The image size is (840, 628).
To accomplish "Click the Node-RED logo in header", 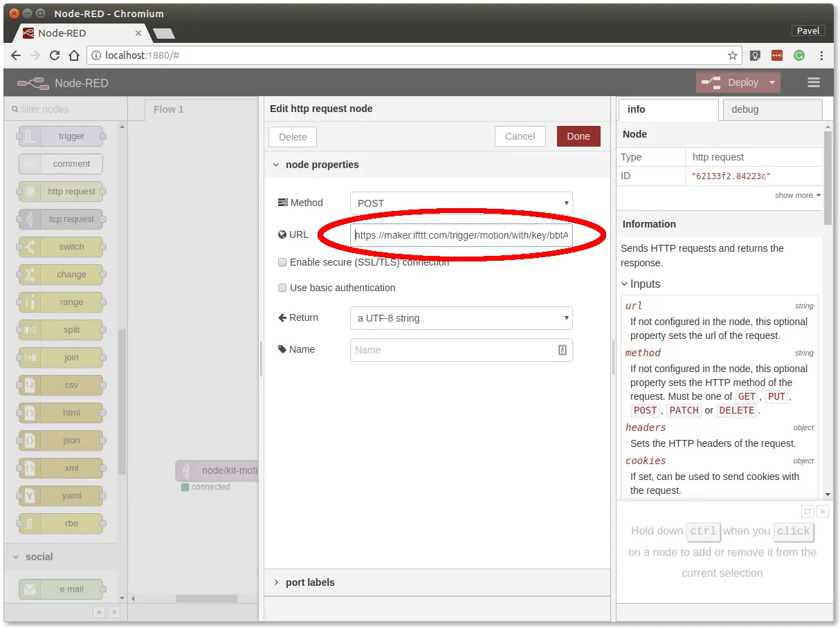I will click(33, 83).
